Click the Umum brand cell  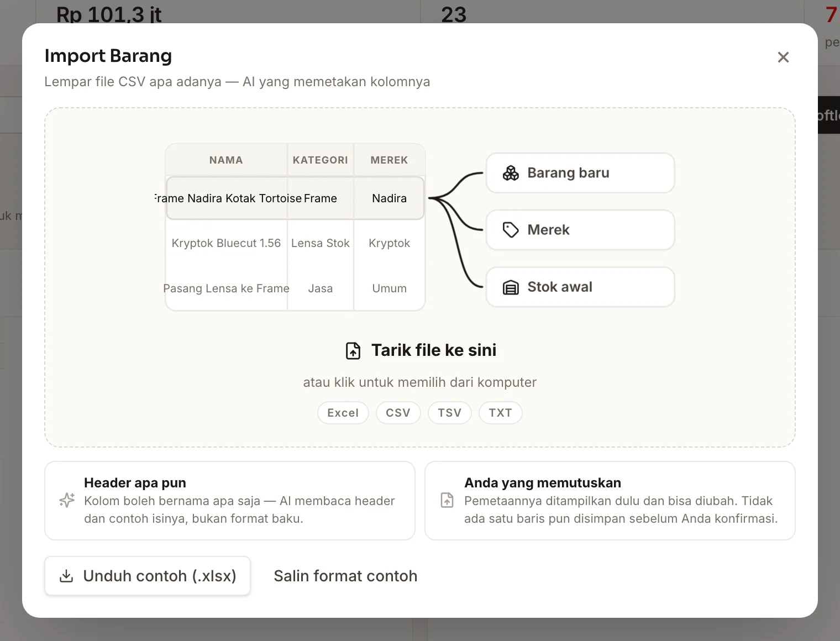[390, 288]
